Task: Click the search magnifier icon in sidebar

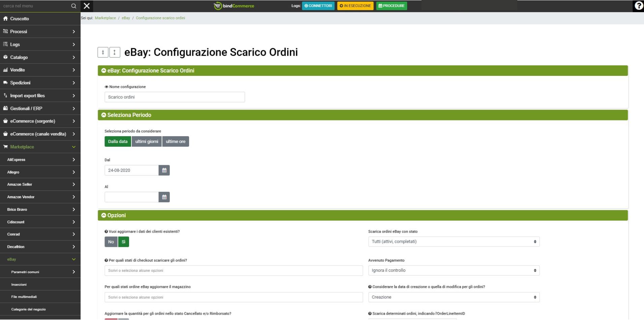Action: (73, 6)
